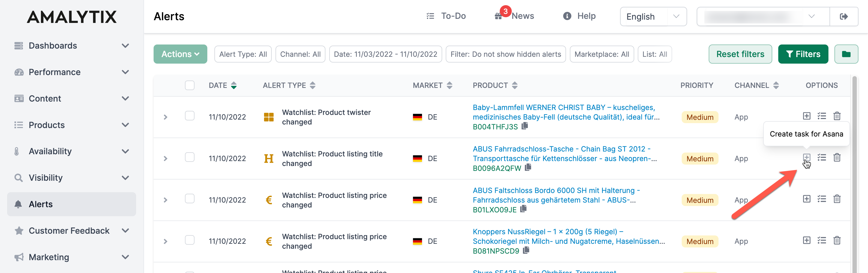Expand row details for Baby-Lammfell alert
Screen dimensions: 868x273
pos(166,117)
